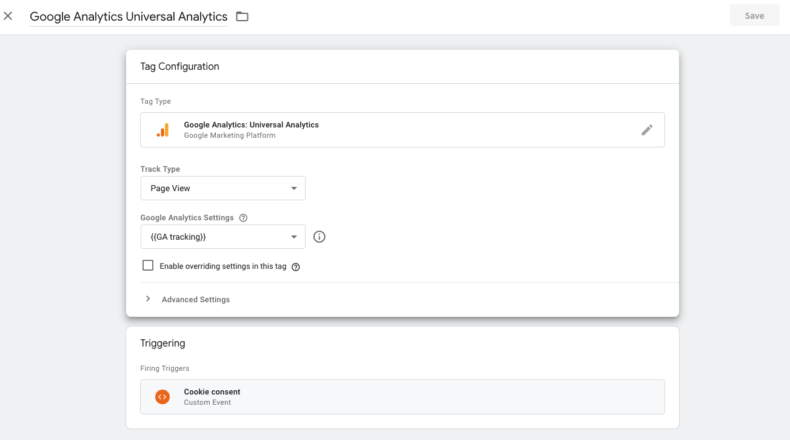Click the orange Cookie consent trigger icon
Viewport: 790px width, 440px height.
[162, 397]
